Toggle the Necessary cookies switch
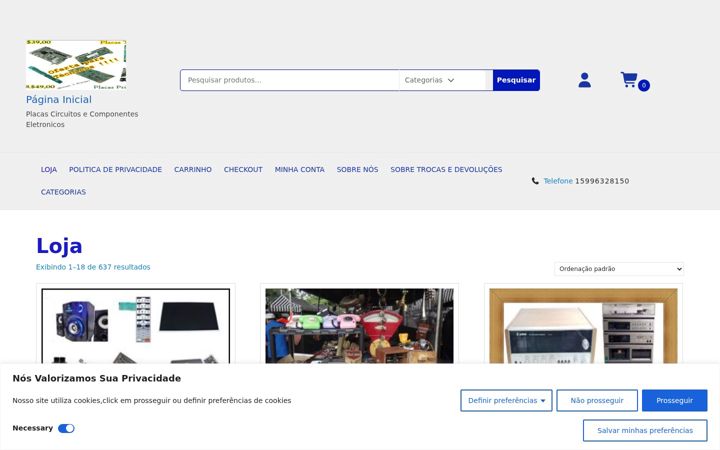The height and width of the screenshot is (450, 720). (66, 428)
